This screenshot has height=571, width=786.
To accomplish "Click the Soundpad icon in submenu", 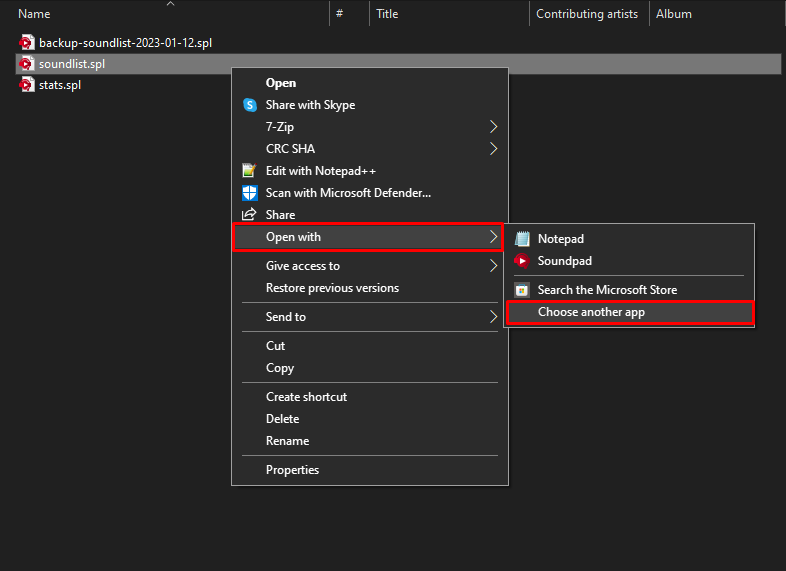I will click(x=521, y=261).
